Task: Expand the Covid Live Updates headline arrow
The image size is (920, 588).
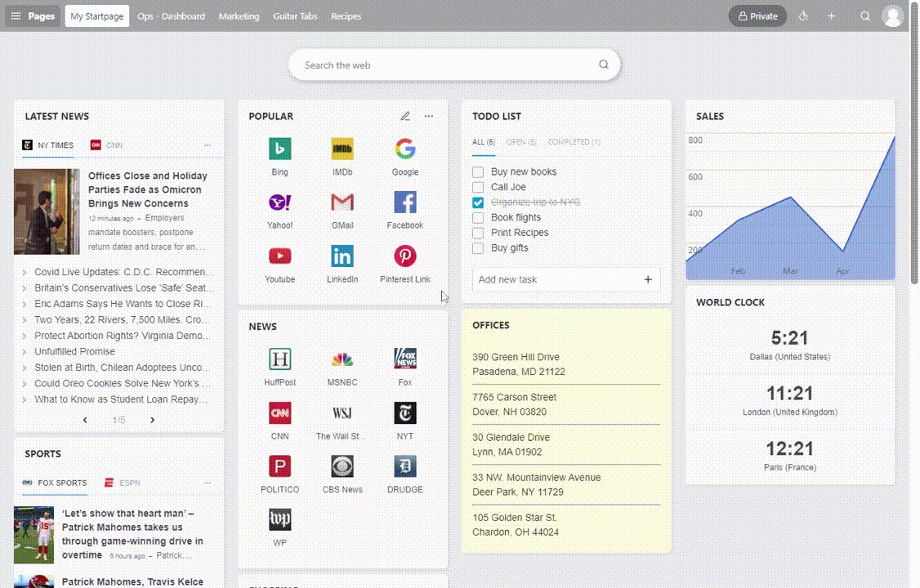Action: click(24, 272)
